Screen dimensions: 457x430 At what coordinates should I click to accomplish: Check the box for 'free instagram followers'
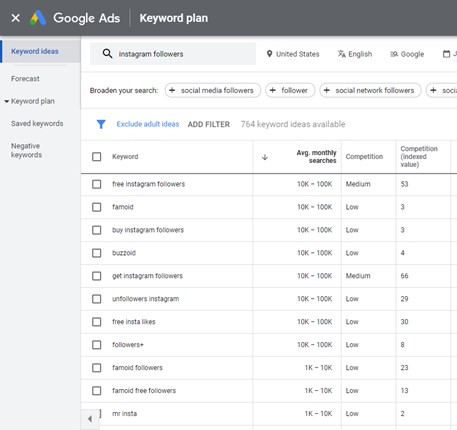pos(97,184)
